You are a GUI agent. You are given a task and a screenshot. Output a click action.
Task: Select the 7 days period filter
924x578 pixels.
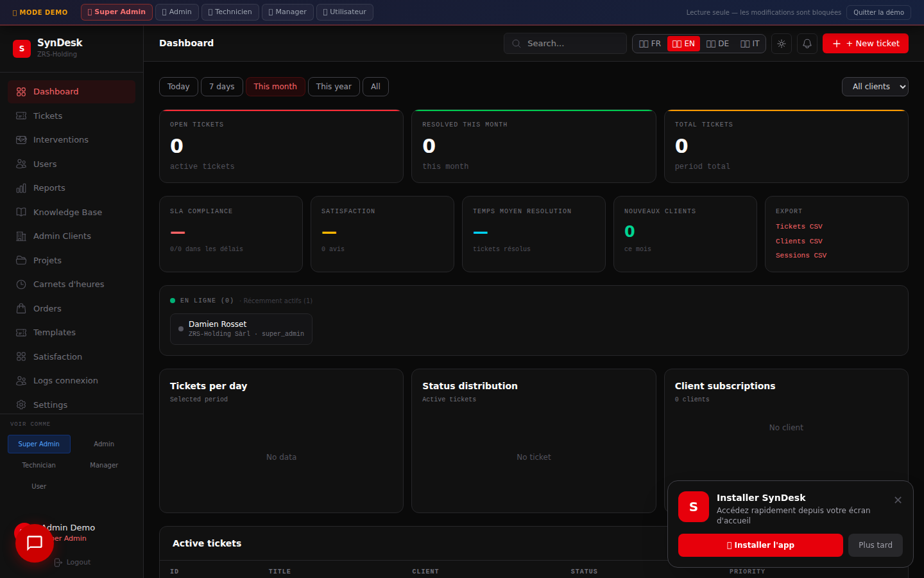221,87
